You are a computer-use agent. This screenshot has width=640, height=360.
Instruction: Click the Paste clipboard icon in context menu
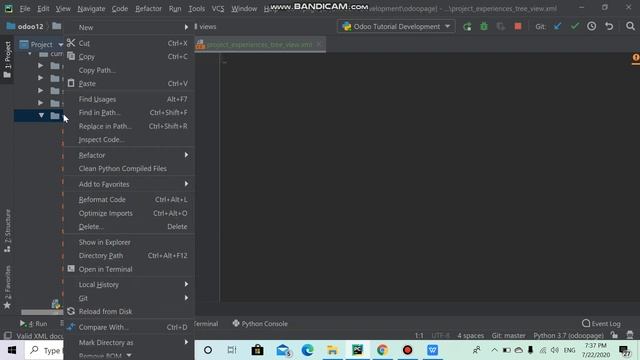pyautogui.click(x=71, y=83)
